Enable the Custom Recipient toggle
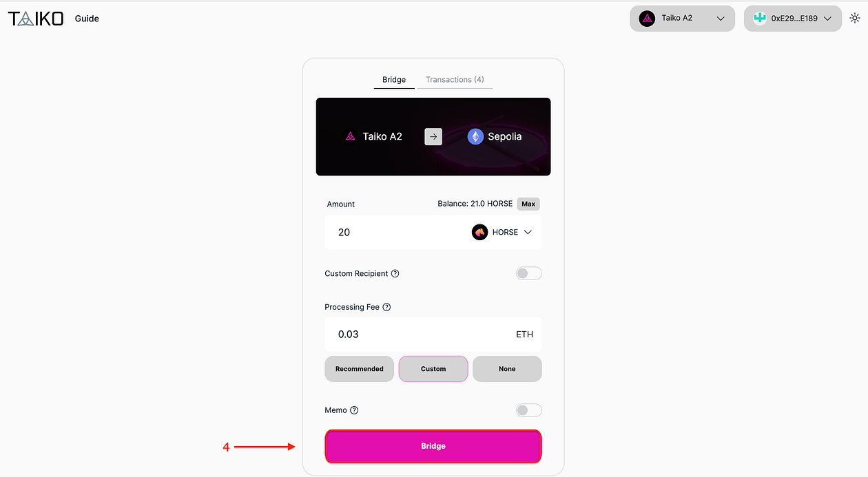This screenshot has height=477, width=868. pyautogui.click(x=529, y=273)
